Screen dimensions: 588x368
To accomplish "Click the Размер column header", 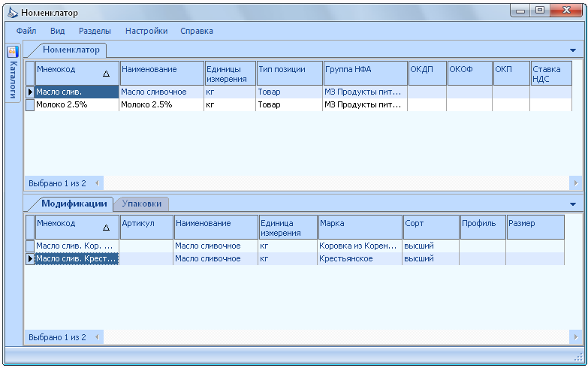I will coord(535,227).
